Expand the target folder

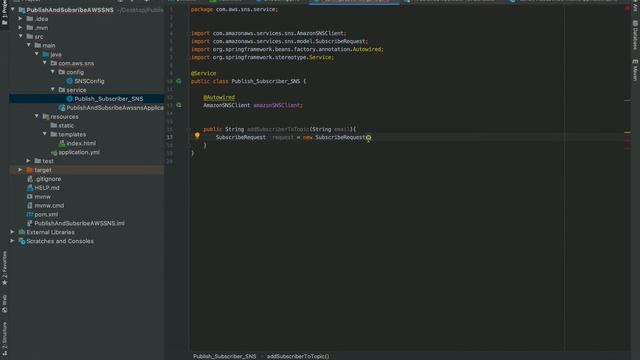20,170
